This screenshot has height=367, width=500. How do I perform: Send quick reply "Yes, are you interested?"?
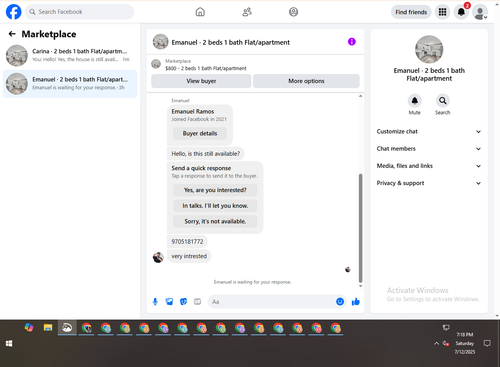click(x=215, y=190)
